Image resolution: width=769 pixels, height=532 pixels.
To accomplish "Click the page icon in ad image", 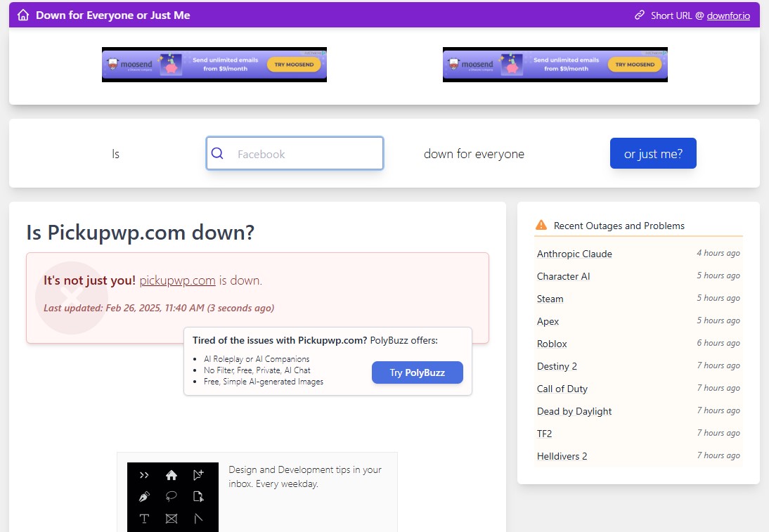I will coord(198,497).
